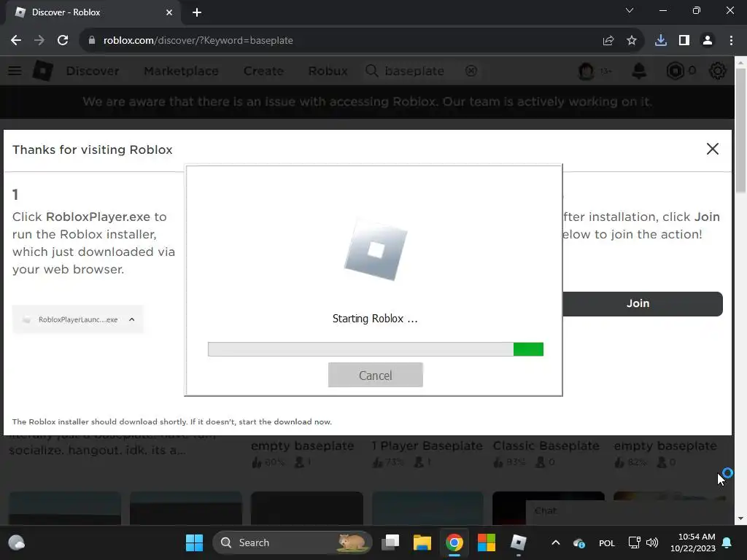This screenshot has width=747, height=560.
Task: Open the clock showing 10:54 AM
Action: (693, 542)
